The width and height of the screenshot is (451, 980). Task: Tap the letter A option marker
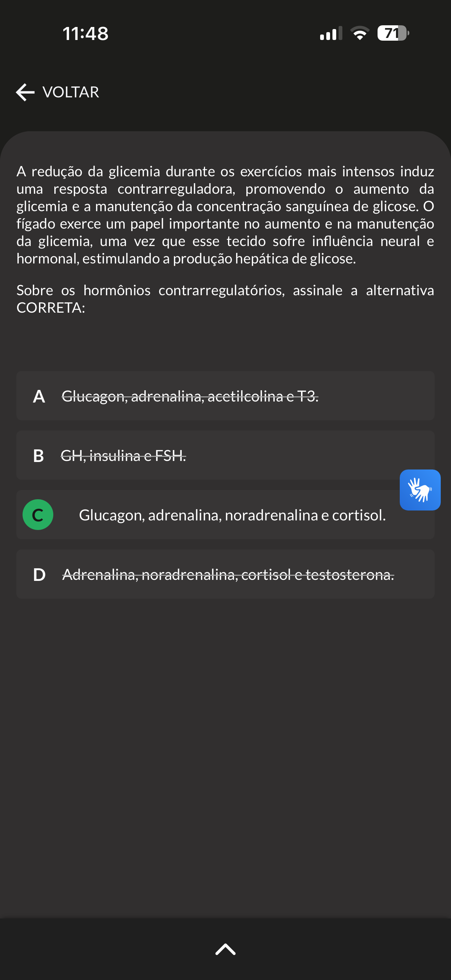pos(39,396)
